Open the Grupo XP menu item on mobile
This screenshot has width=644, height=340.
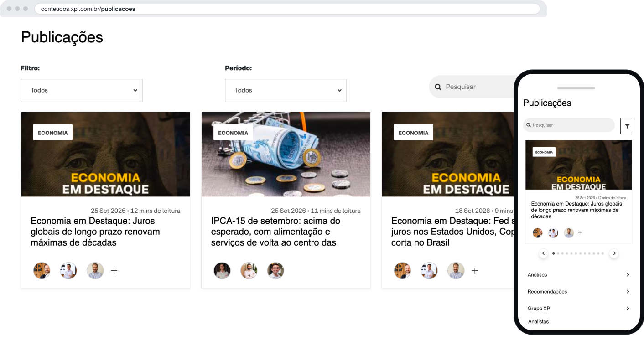coord(578,309)
